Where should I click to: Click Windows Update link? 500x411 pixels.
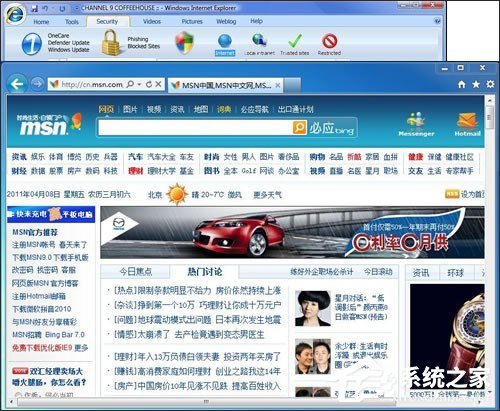point(68,50)
